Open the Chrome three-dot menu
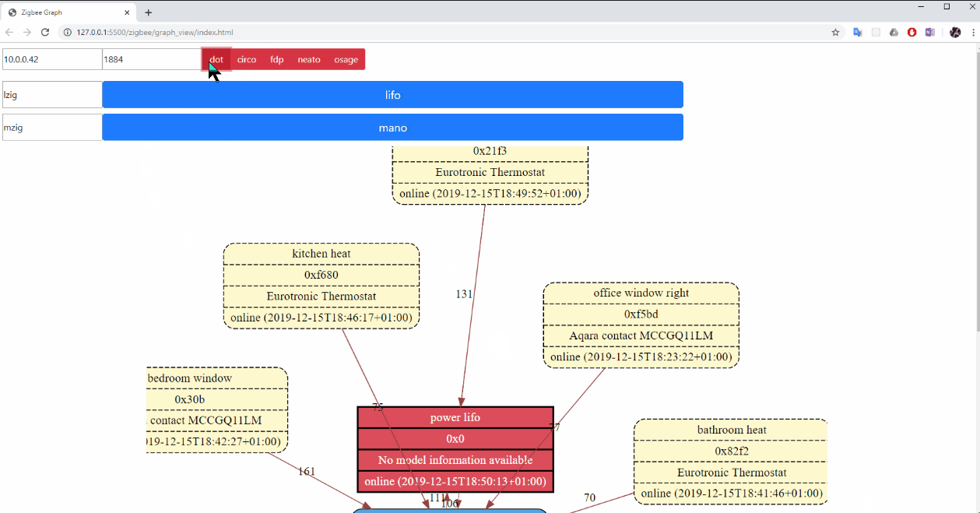 point(972,33)
